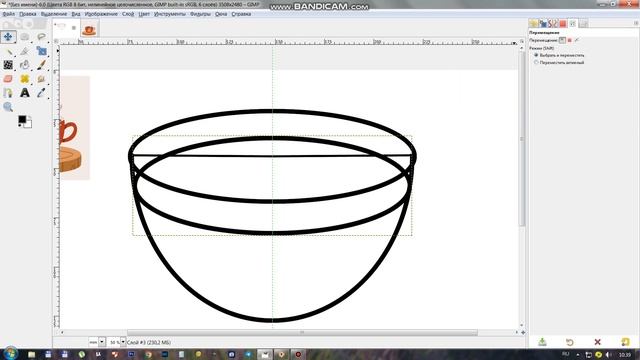
Task: Open the Слой menu
Action: (x=128, y=14)
